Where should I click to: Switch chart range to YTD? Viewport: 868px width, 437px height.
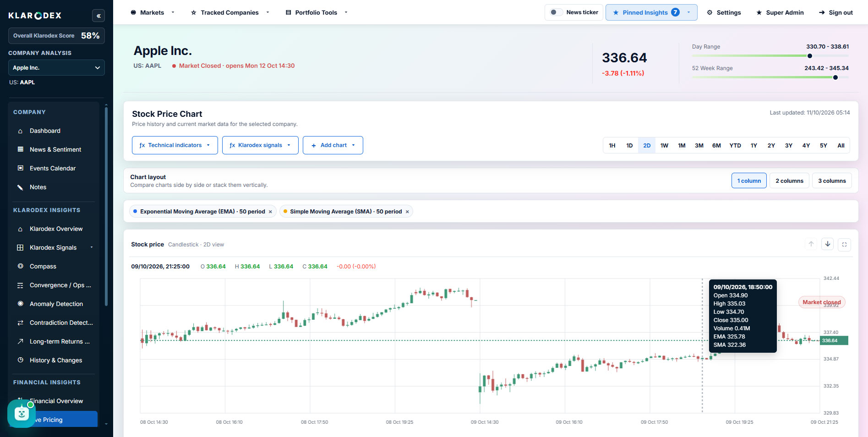[735, 145]
